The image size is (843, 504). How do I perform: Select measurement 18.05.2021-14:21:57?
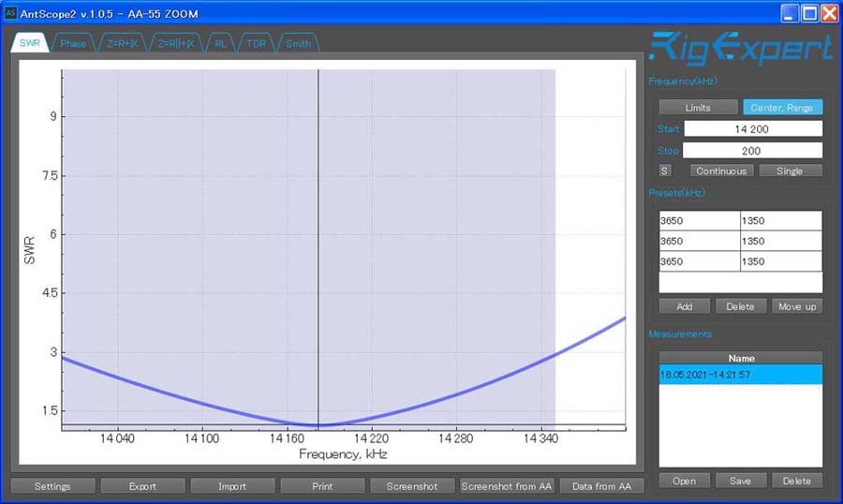[740, 375]
